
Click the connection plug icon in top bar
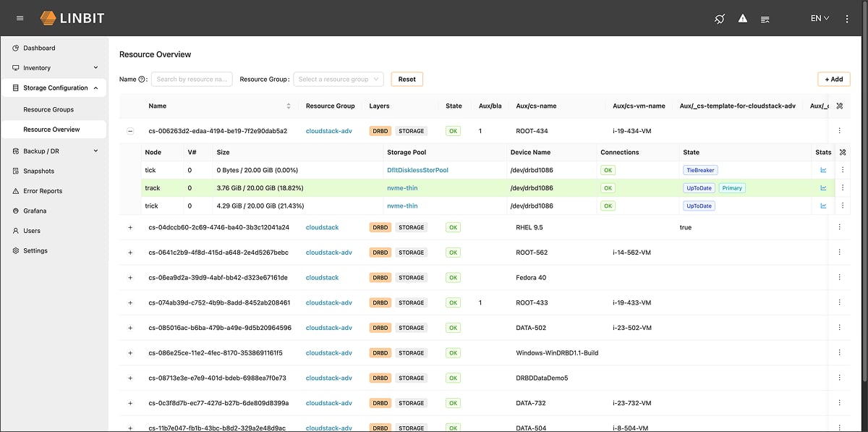pyautogui.click(x=718, y=18)
